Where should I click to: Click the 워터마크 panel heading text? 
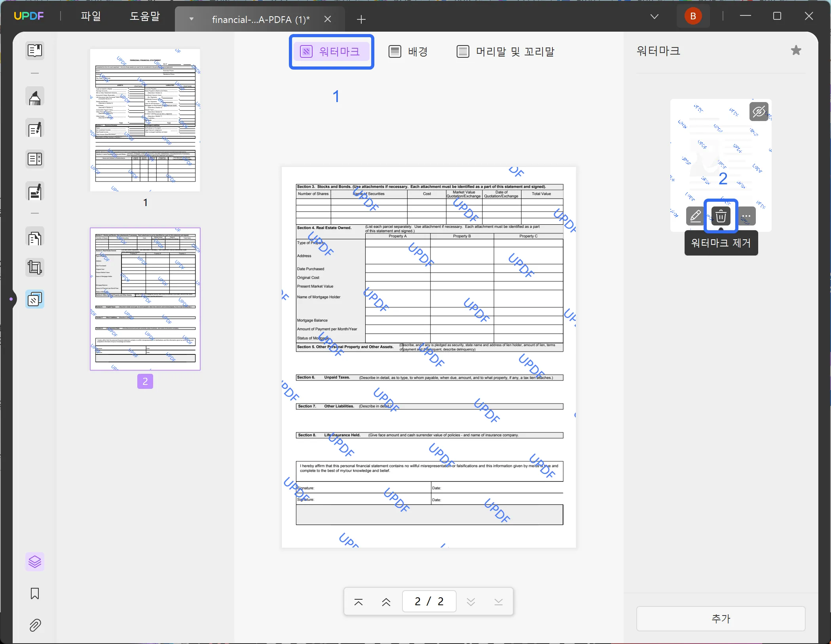click(x=658, y=51)
